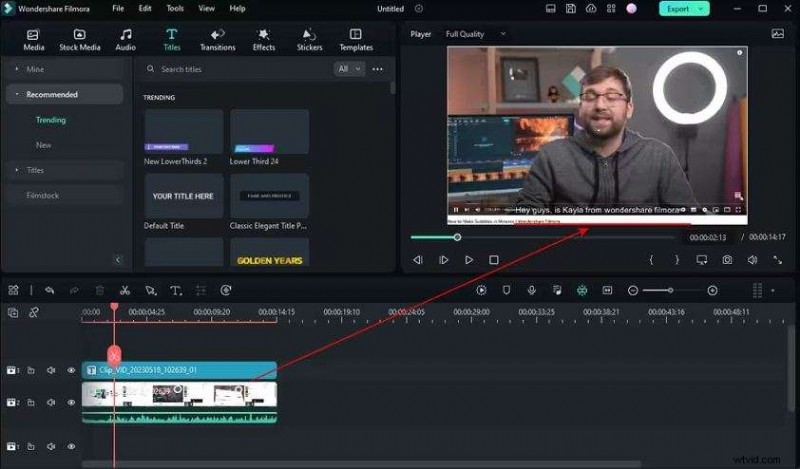
Task: Click the undo arrow in timeline toolbar
Action: click(x=47, y=290)
